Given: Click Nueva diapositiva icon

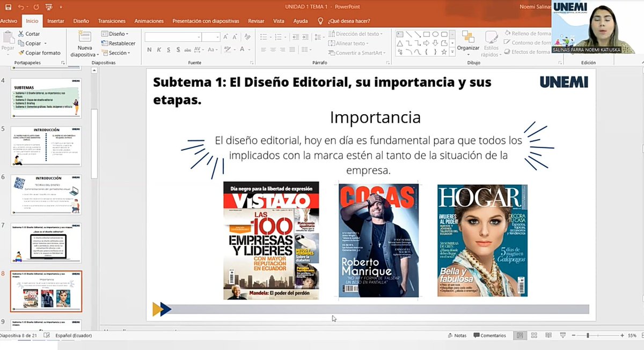Looking at the screenshot, I should coord(85,36).
